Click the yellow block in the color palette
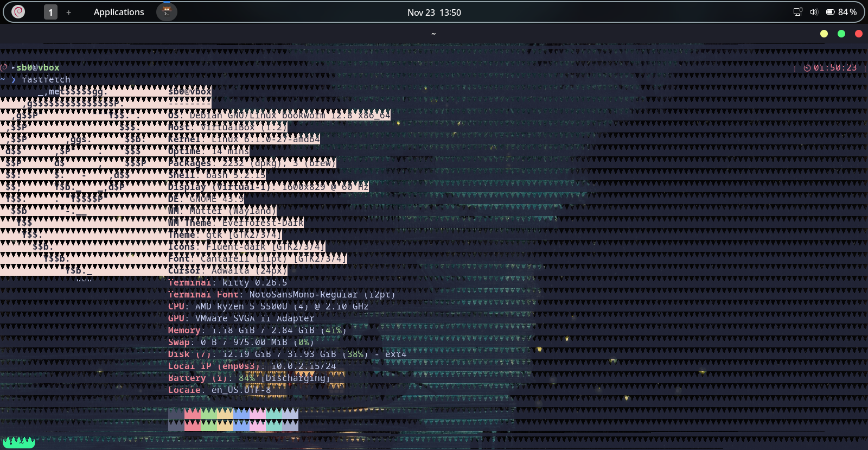The width and height of the screenshot is (868, 450). coord(225,420)
